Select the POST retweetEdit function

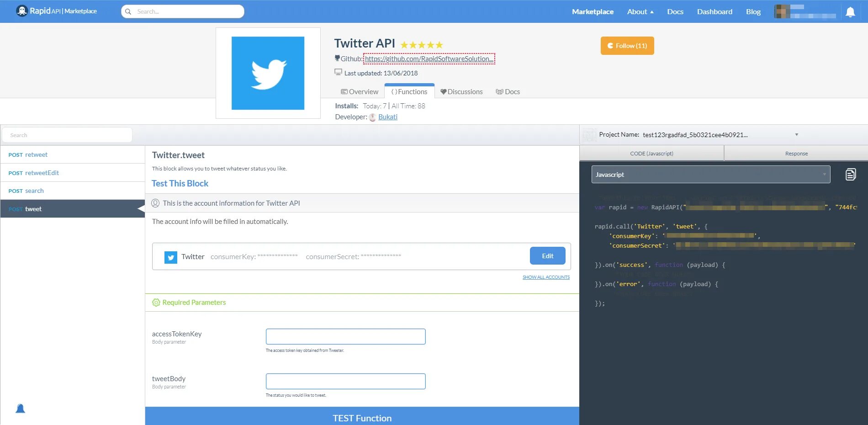click(x=73, y=173)
